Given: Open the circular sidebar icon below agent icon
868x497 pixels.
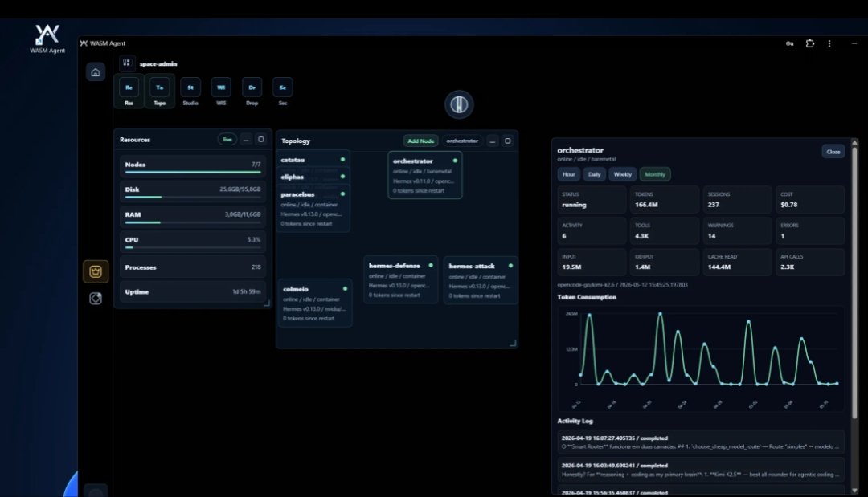Looking at the screenshot, I should (x=95, y=299).
